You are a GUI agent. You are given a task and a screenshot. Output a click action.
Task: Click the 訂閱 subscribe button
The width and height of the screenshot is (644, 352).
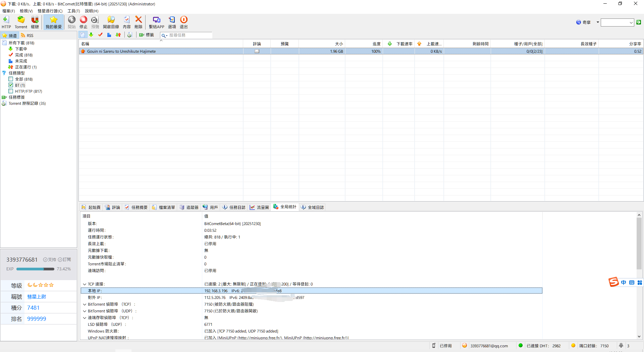pos(64,260)
